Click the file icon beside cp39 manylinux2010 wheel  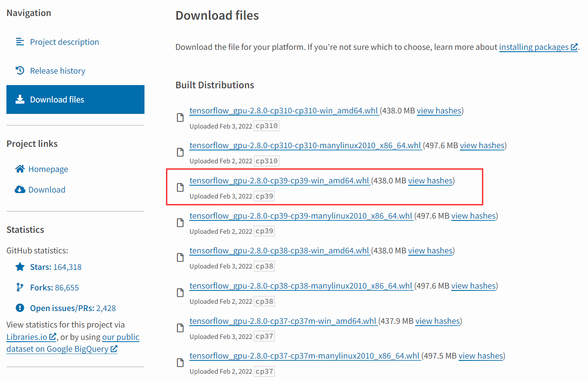pyautogui.click(x=180, y=223)
